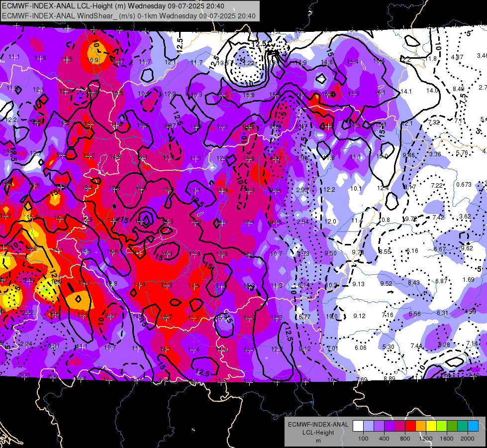The width and height of the screenshot is (487, 448).
Task: Select the orange legend color swatch
Action: [x=421, y=426]
